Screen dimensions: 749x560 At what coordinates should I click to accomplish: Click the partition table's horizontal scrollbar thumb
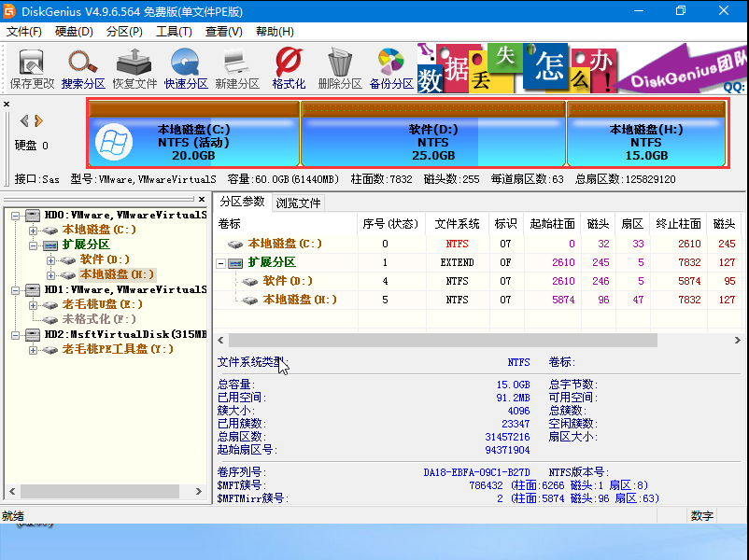point(443,341)
